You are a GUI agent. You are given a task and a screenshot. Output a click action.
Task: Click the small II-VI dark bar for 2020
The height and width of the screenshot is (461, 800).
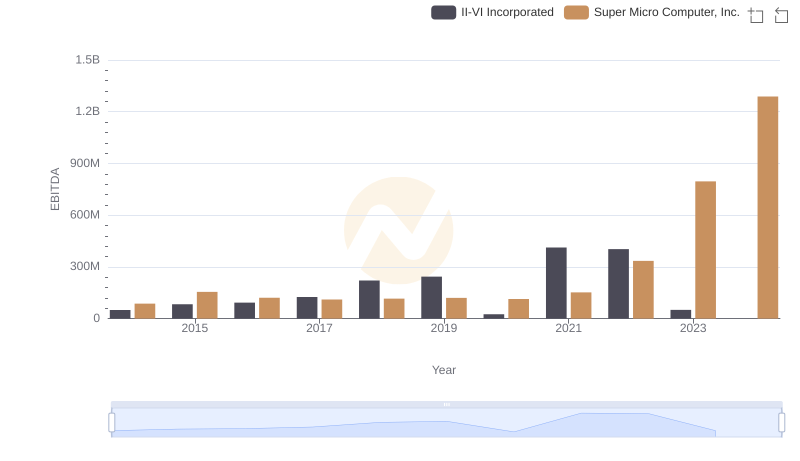click(494, 316)
